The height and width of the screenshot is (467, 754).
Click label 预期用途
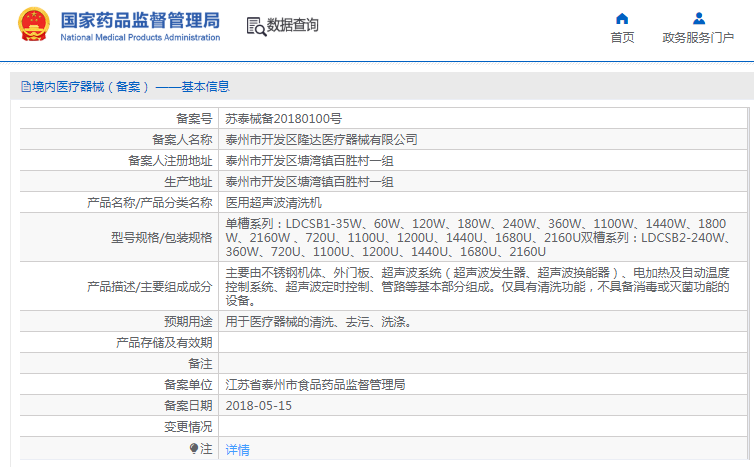coord(188,322)
